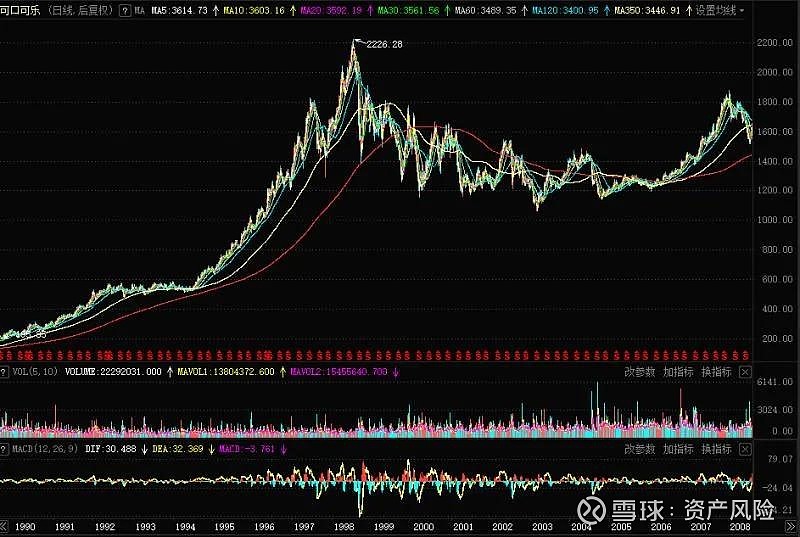Select the MAVOL1:13804372.600 value
The width and height of the screenshot is (800, 537).
point(226,372)
